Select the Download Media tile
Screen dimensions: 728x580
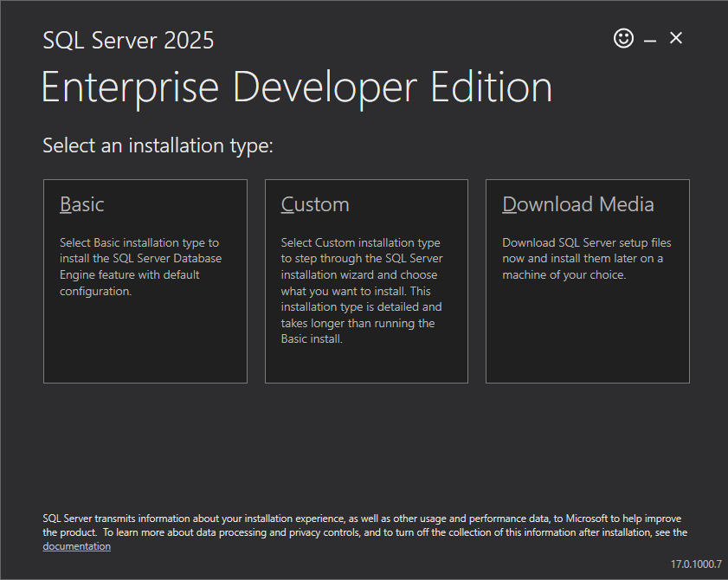point(587,281)
